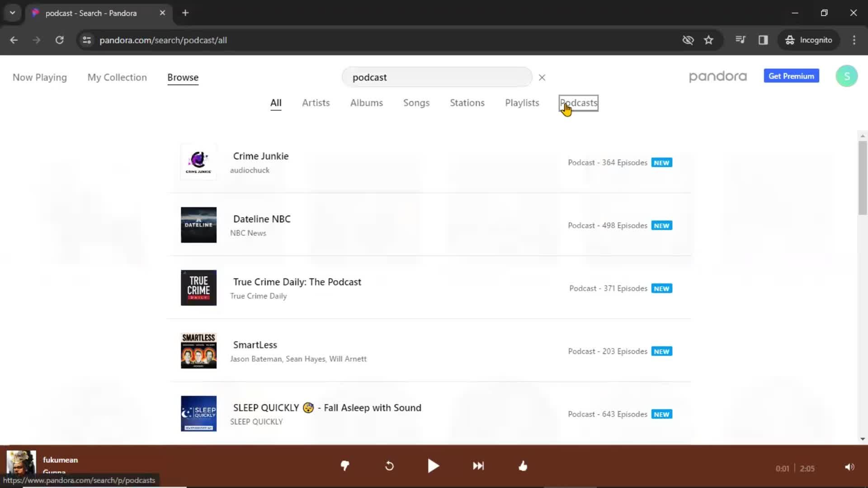
Task: Click the results list vertical scrollbar
Action: (863, 178)
